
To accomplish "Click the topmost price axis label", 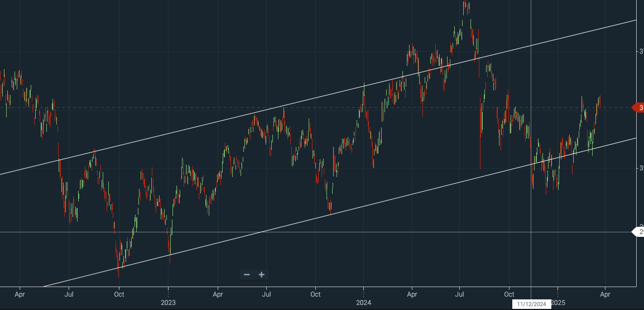I will 641,51.
